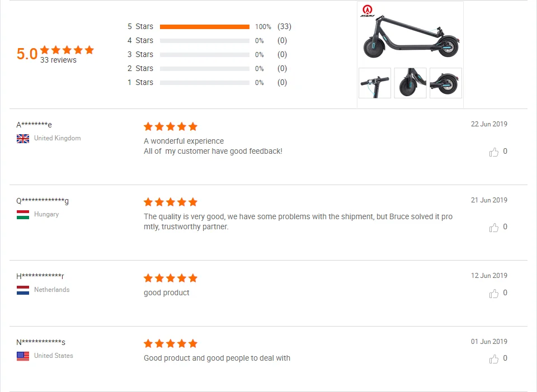Click the Hungary flag icon

23,215
